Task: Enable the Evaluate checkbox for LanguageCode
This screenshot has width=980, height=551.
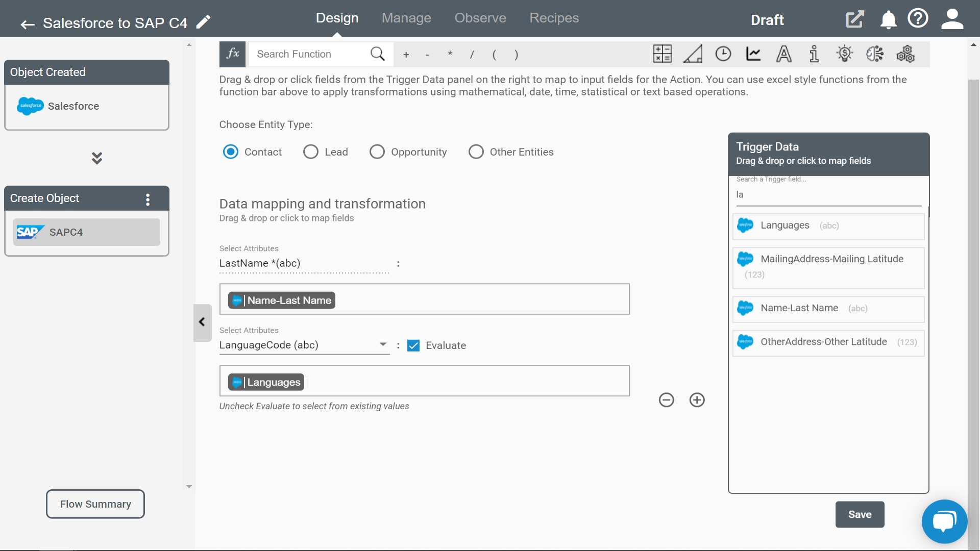Action: pos(413,345)
